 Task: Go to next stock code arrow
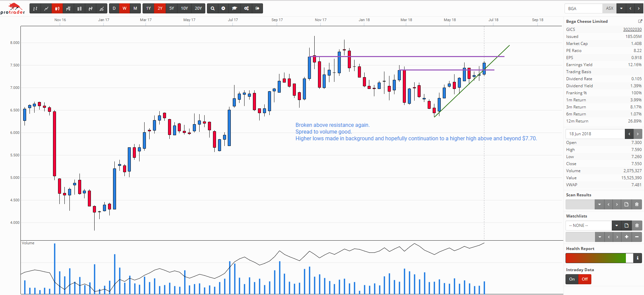[x=639, y=8]
